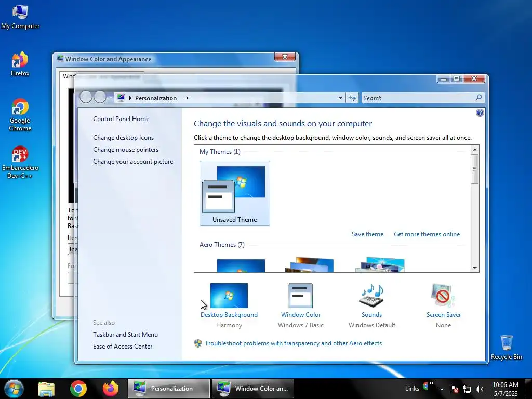
Task: Click the Desktop Background text link
Action: [x=229, y=314]
